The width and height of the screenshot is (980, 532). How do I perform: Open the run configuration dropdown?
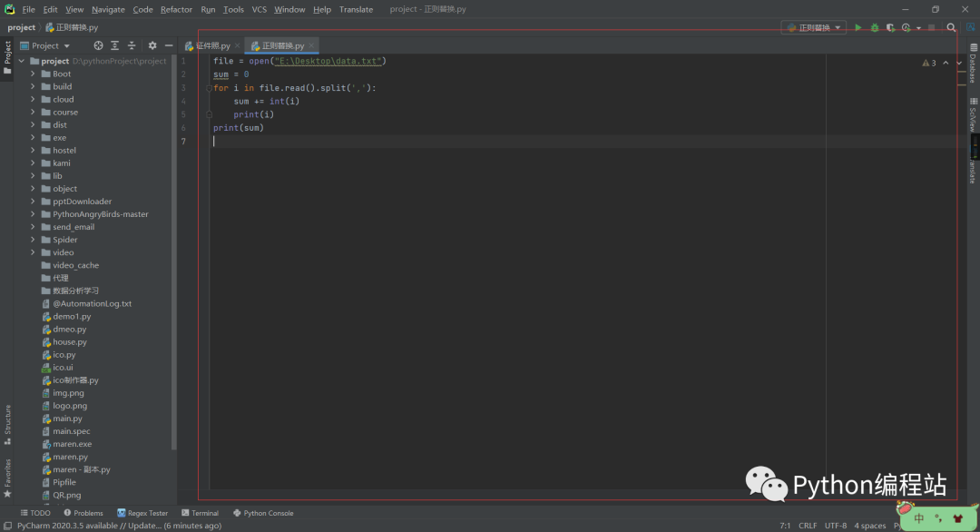click(x=814, y=27)
